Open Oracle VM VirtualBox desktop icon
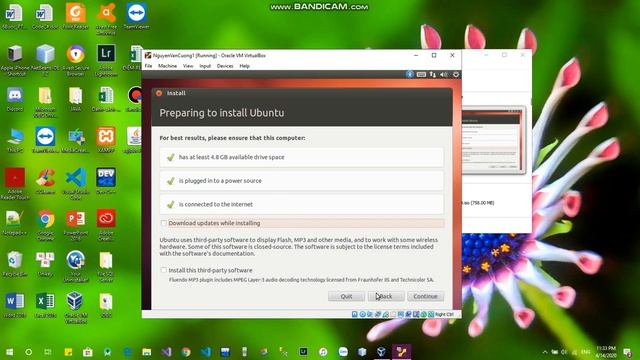This screenshot has height=360, width=640. [76, 307]
